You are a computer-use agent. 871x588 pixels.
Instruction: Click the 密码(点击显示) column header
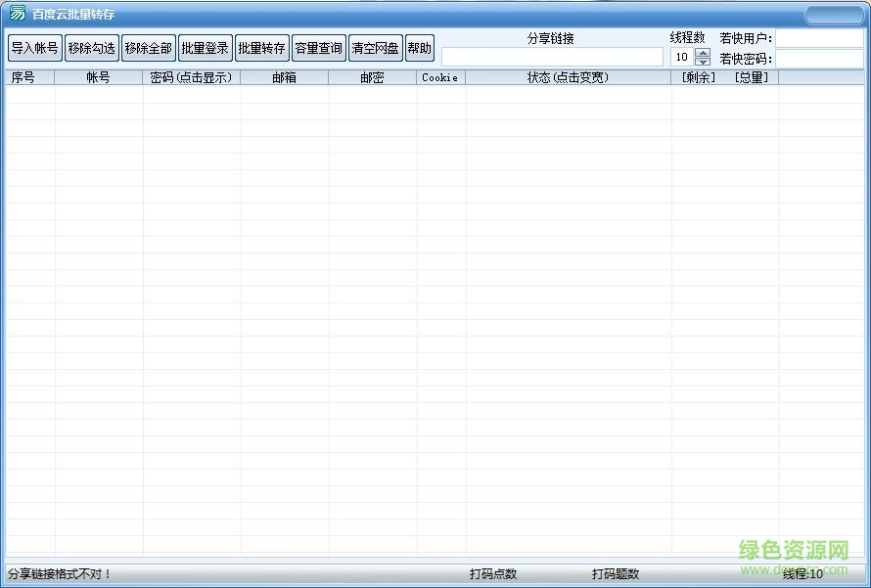click(x=192, y=77)
